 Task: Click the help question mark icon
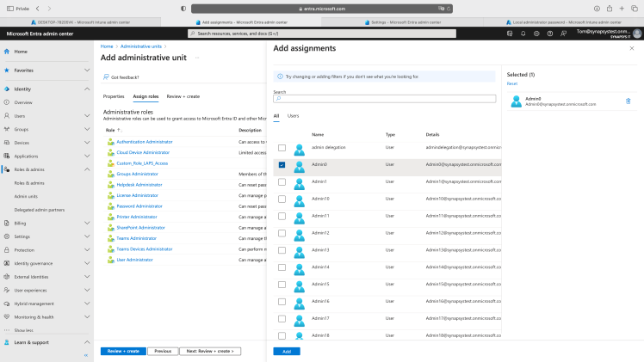pos(550,34)
